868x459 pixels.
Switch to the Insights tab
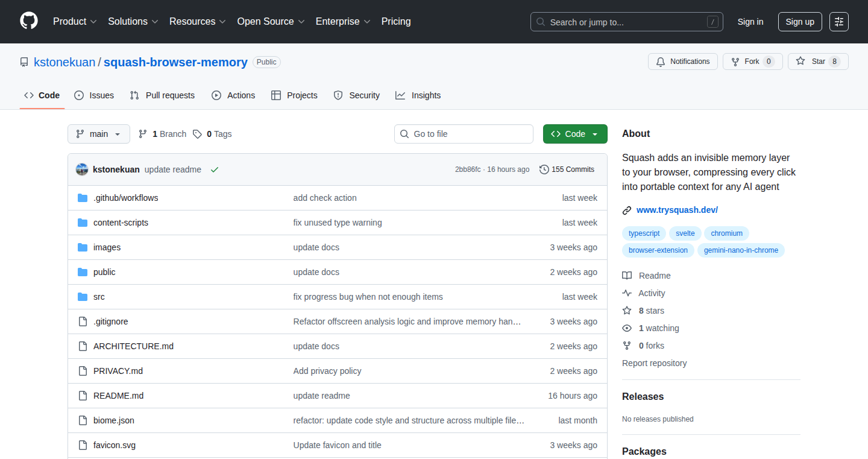[418, 95]
